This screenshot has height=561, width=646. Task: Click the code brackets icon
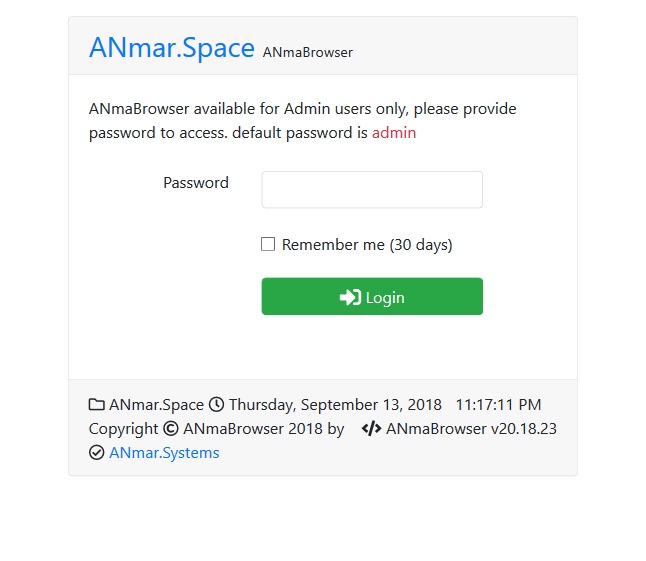point(371,429)
